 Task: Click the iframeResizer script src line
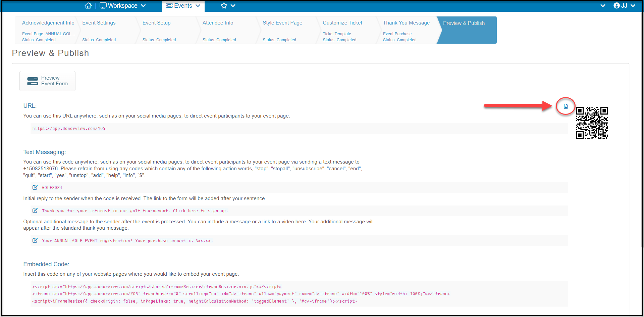coord(157,287)
